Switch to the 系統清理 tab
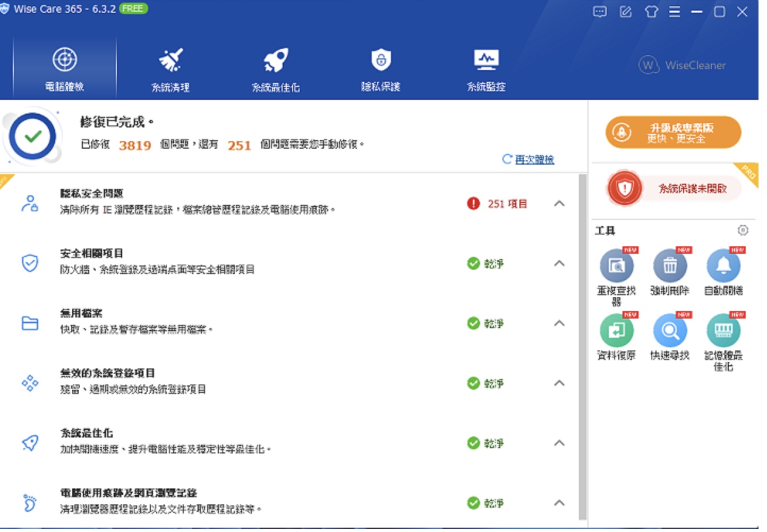This screenshot has height=532, width=767. pos(170,69)
